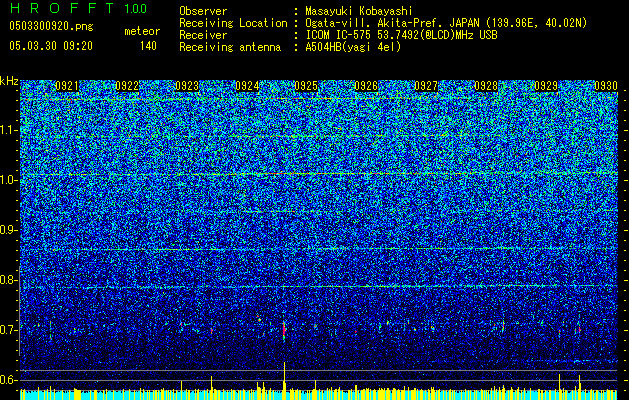Click the 0.9 kHz axis tick label
The width and height of the screenshot is (629, 400).
(7, 230)
